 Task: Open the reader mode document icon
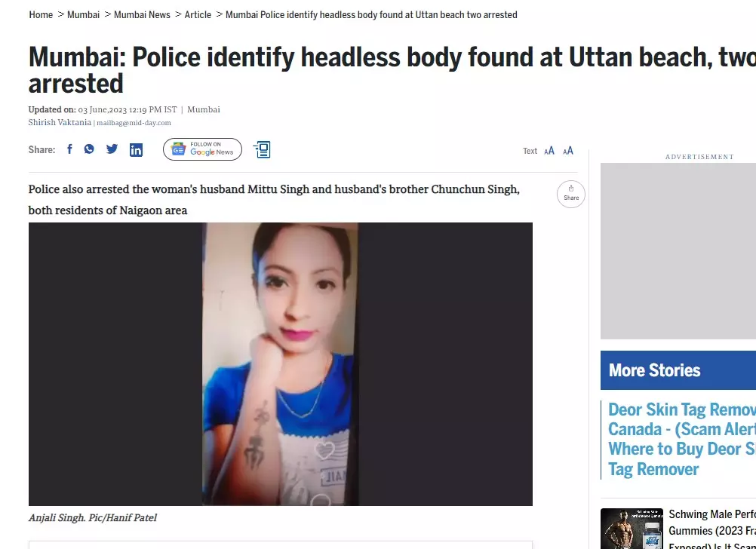(262, 149)
